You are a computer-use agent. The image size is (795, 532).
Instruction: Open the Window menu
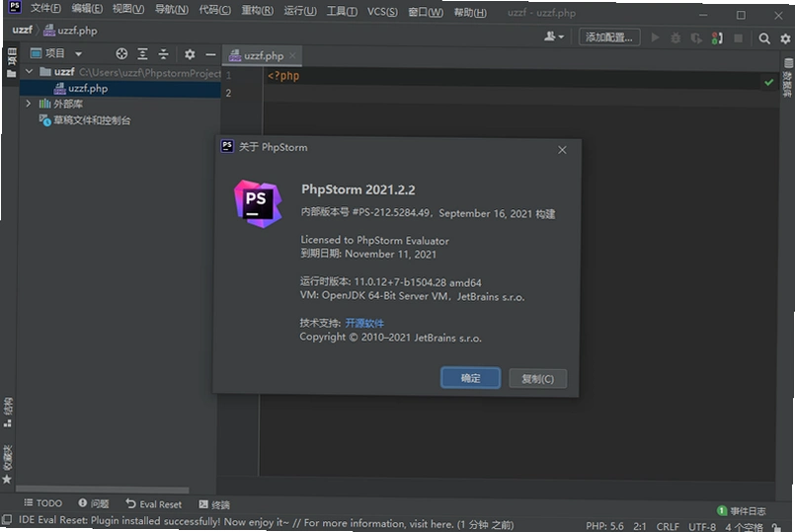426,12
